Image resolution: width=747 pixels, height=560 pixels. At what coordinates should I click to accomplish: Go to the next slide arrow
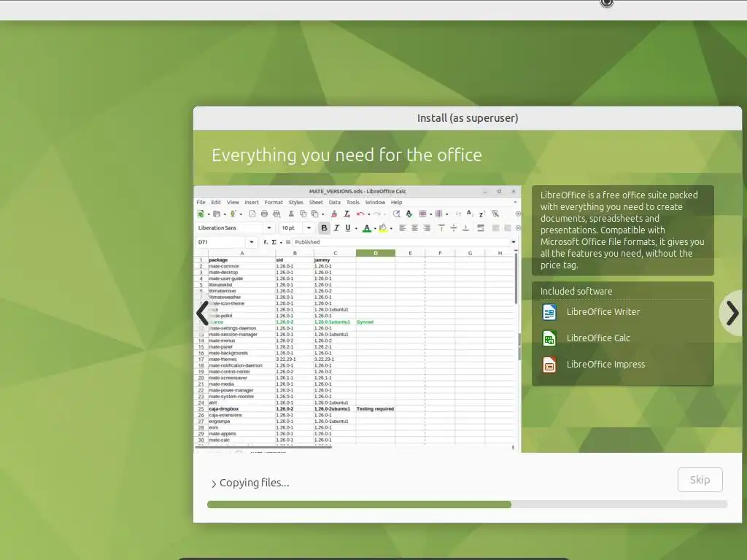click(x=732, y=314)
